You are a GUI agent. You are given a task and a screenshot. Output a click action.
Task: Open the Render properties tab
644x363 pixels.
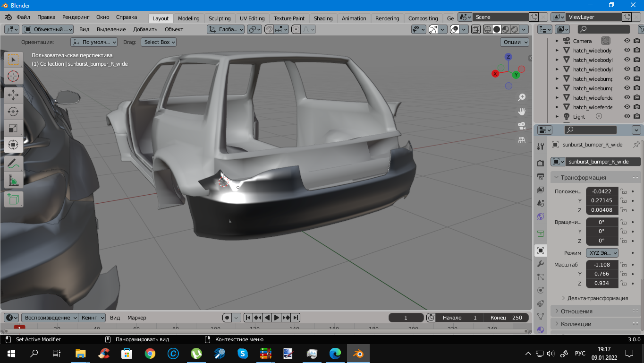pos(541,163)
